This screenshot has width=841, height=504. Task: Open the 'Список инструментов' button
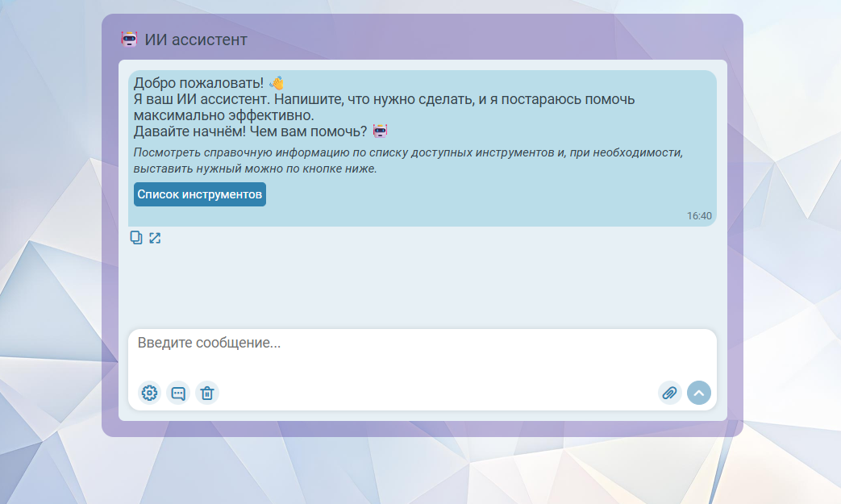[199, 194]
